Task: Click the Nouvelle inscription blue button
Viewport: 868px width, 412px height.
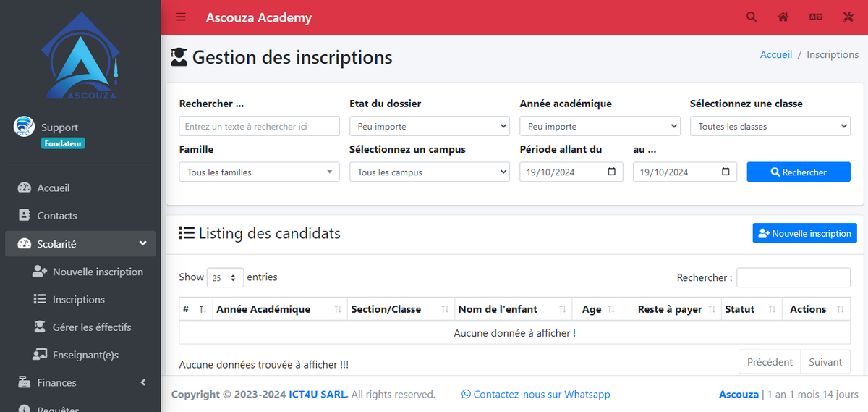Action: click(804, 233)
